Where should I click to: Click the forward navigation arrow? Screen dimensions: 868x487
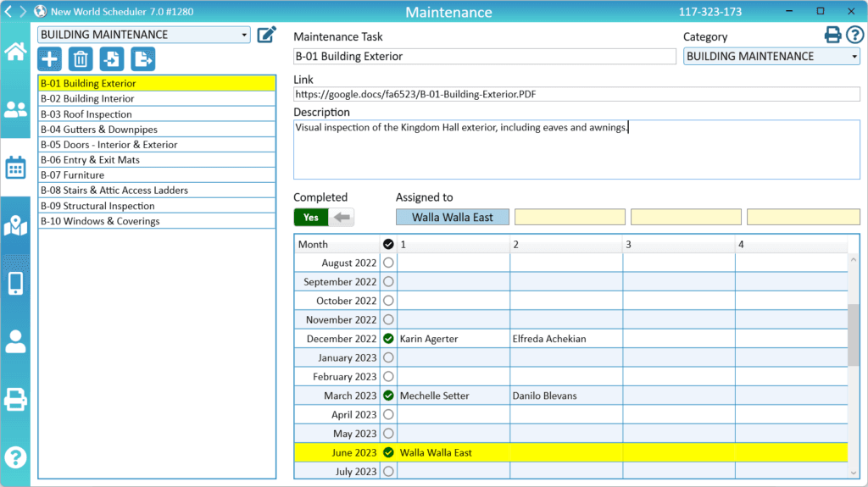pyautogui.click(x=23, y=11)
